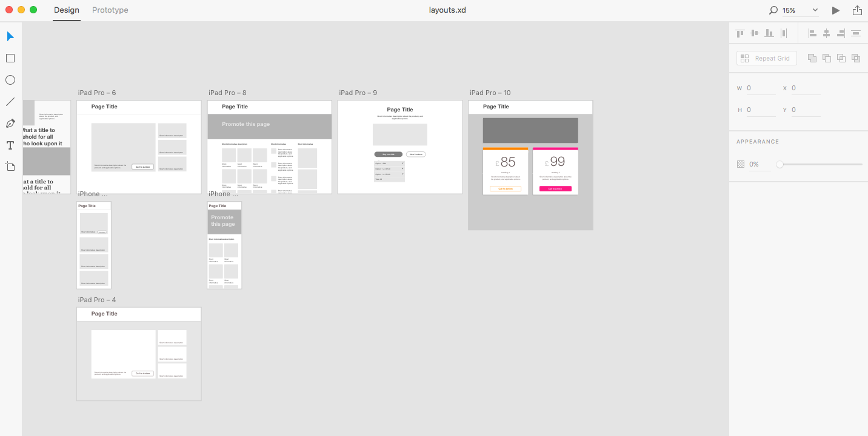The height and width of the screenshot is (436, 868).
Task: Click the Y position input field
Action: point(806,110)
